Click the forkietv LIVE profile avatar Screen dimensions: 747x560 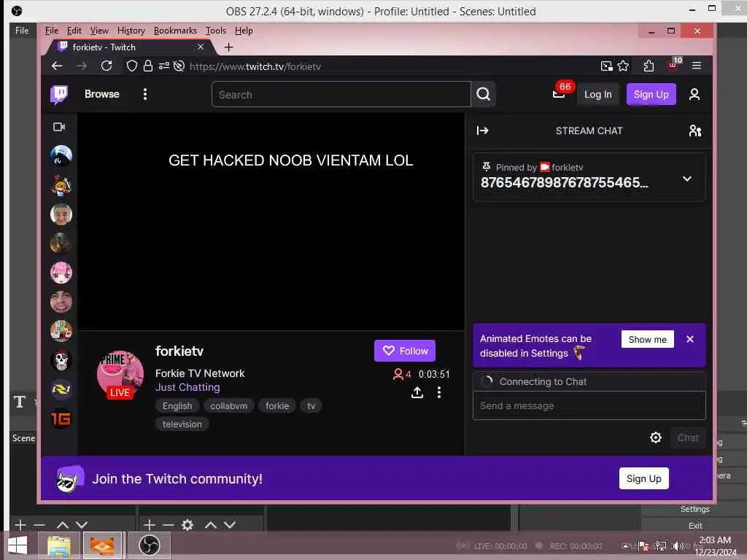click(x=120, y=374)
